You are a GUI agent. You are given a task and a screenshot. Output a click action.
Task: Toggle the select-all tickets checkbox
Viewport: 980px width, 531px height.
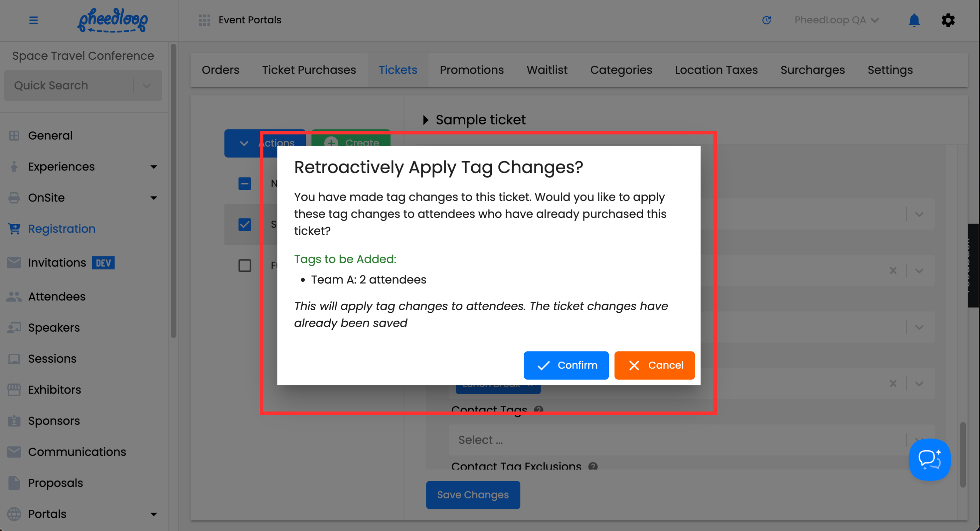coord(245,184)
